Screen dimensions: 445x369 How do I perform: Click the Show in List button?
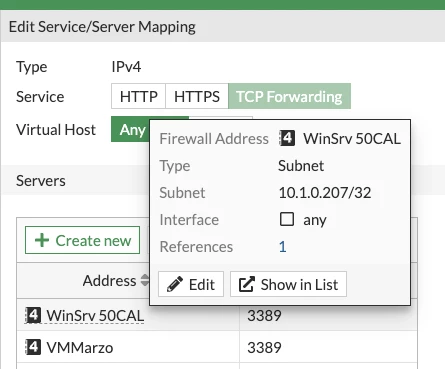(x=288, y=284)
